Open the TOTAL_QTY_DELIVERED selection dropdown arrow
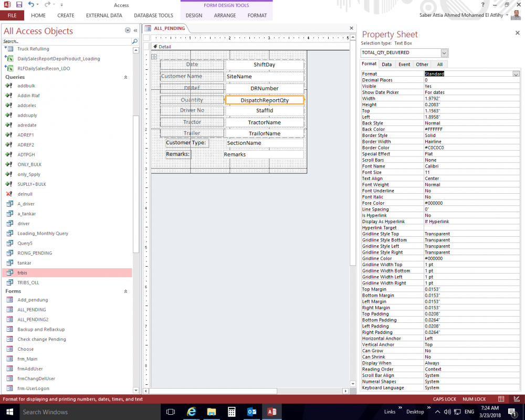The width and height of the screenshot is (525, 420). point(444,53)
